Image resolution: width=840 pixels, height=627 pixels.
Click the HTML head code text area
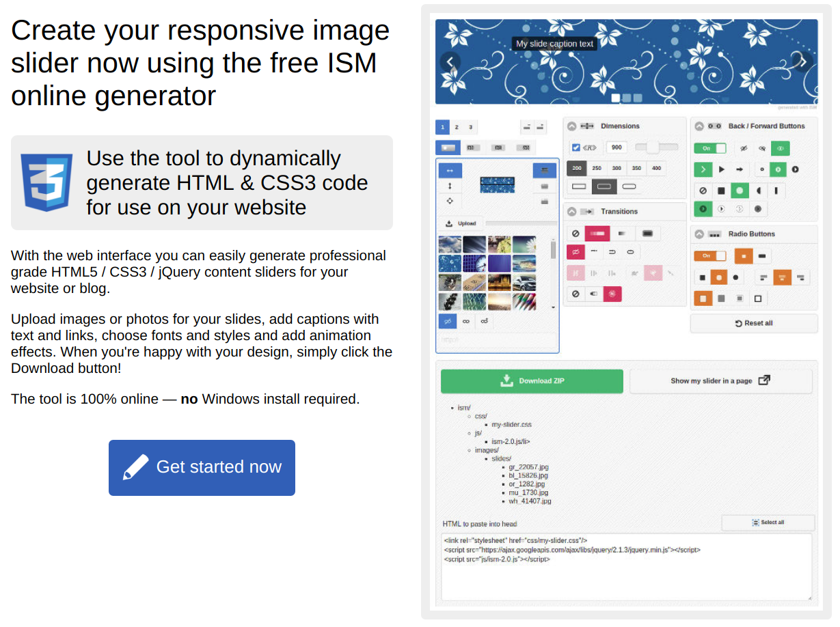[627, 568]
